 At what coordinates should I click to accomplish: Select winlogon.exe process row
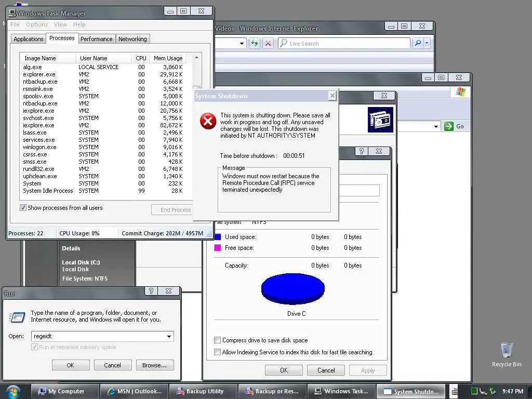[103, 147]
